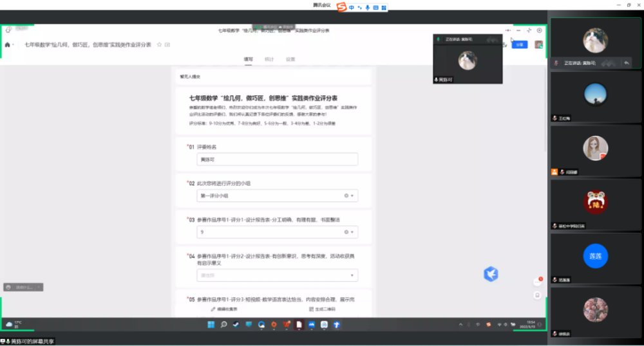Open the Windows Start menu
The width and height of the screenshot is (644, 346).
click(x=211, y=325)
